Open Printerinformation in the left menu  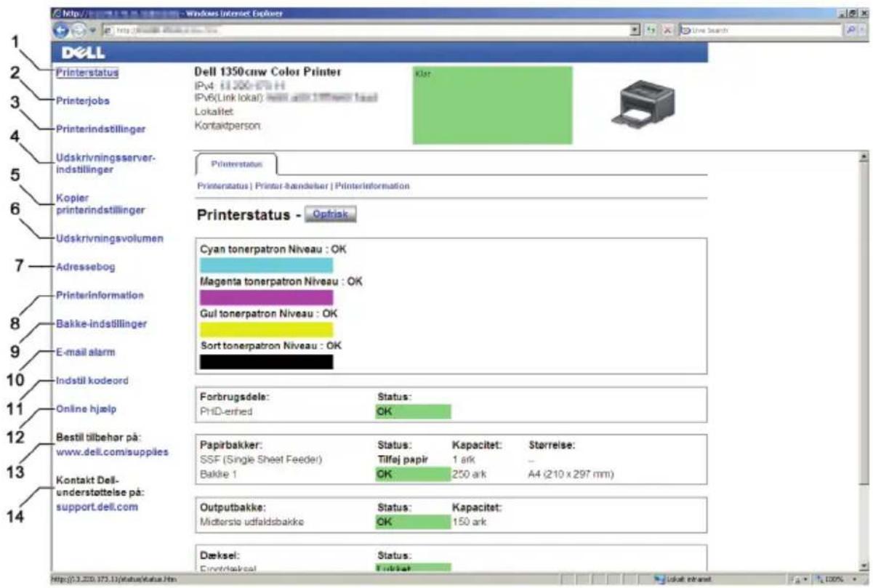pos(100,295)
